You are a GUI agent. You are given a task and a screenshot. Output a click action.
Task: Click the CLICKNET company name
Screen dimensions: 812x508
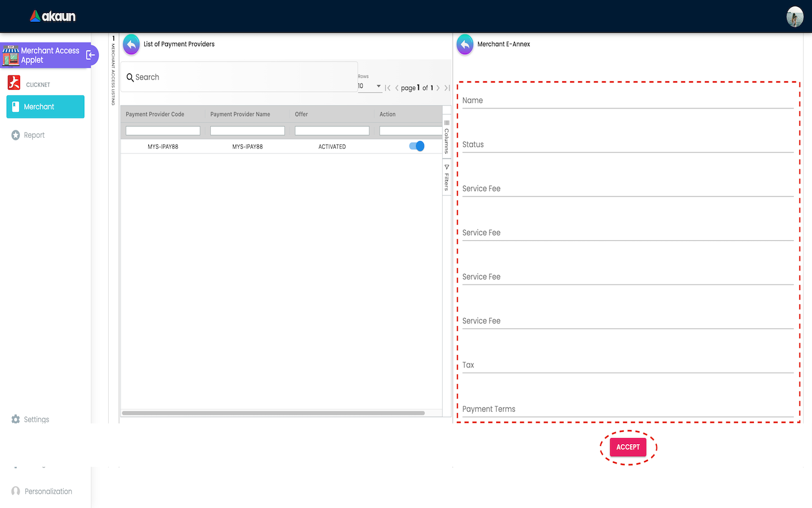pyautogui.click(x=38, y=85)
